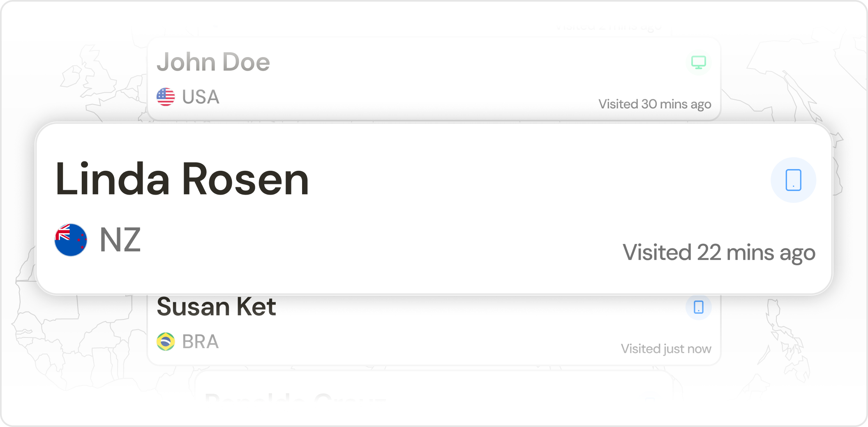This screenshot has height=427, width=868.
Task: Click the USA flag icon
Action: (x=166, y=97)
